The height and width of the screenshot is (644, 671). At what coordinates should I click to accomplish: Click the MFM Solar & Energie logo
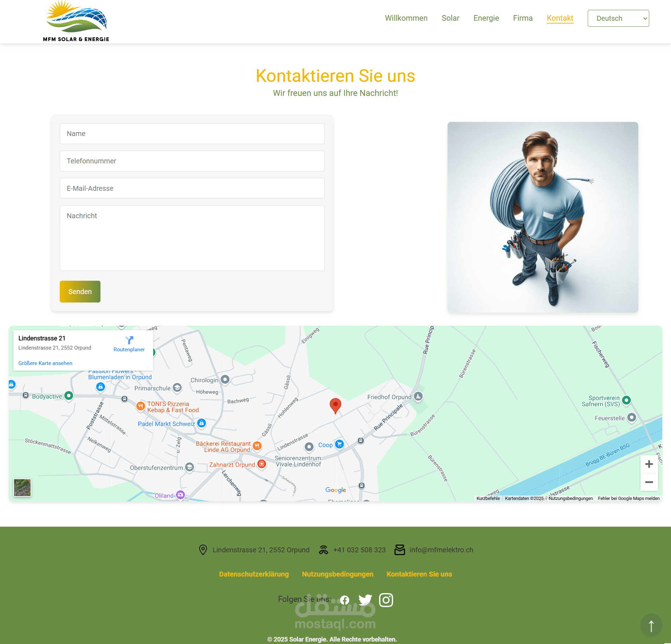(76, 21)
